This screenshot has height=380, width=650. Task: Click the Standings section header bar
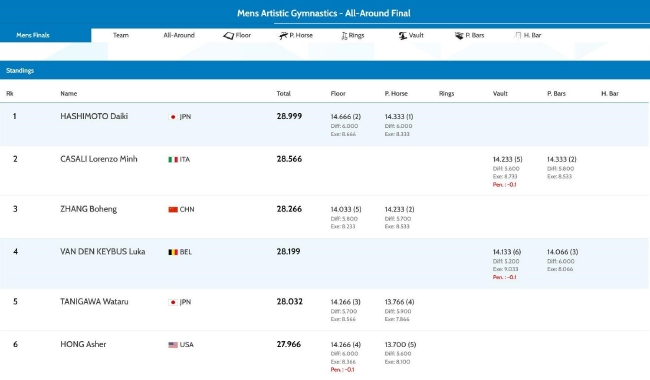325,70
